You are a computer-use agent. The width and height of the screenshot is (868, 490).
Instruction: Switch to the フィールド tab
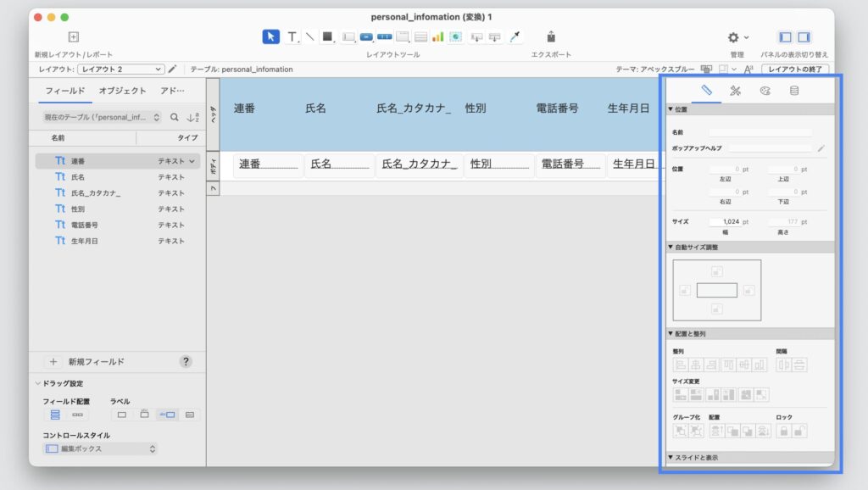(x=65, y=91)
